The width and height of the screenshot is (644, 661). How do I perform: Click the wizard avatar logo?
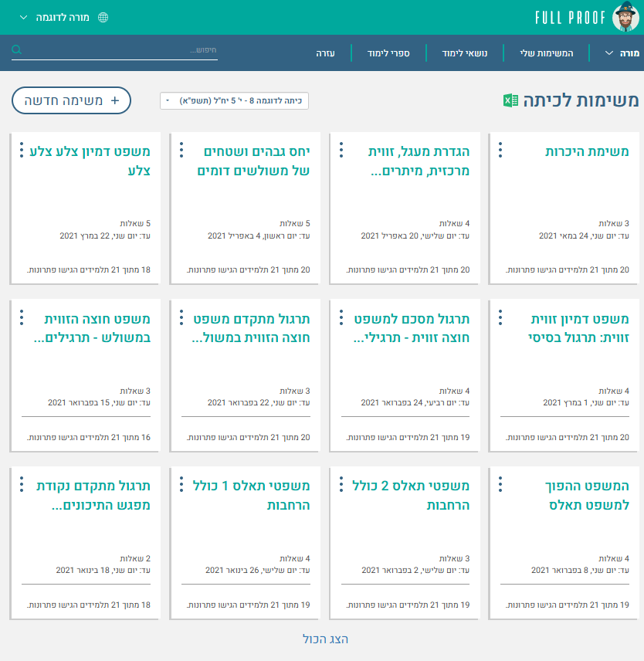click(626, 17)
